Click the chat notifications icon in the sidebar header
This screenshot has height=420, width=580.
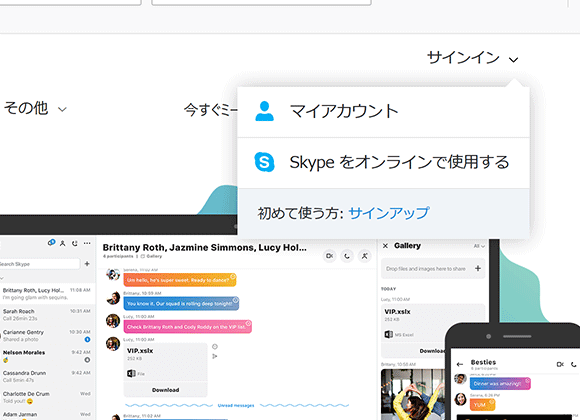click(51, 243)
